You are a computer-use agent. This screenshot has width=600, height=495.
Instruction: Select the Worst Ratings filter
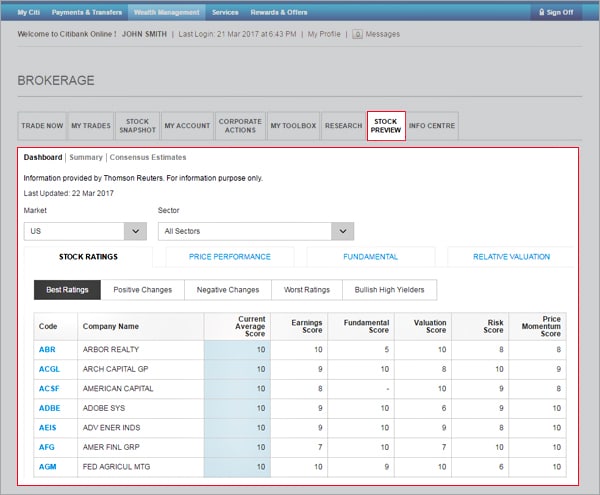pos(305,290)
